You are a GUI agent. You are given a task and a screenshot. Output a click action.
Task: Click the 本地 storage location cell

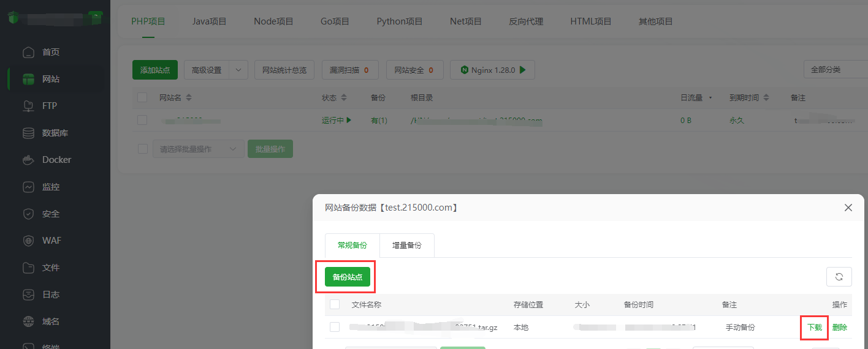pyautogui.click(x=521, y=328)
